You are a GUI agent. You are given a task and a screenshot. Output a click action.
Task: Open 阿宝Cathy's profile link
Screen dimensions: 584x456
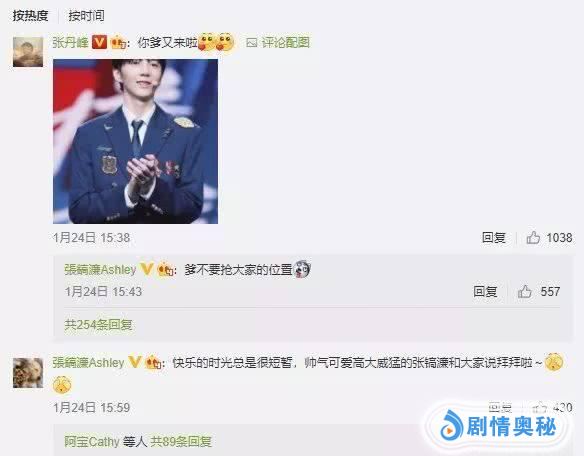tap(92, 442)
